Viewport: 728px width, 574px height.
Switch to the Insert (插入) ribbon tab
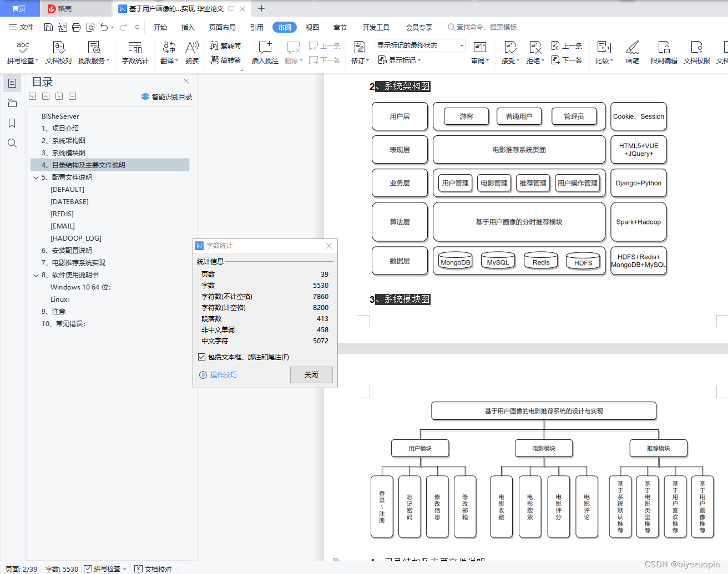pyautogui.click(x=188, y=27)
